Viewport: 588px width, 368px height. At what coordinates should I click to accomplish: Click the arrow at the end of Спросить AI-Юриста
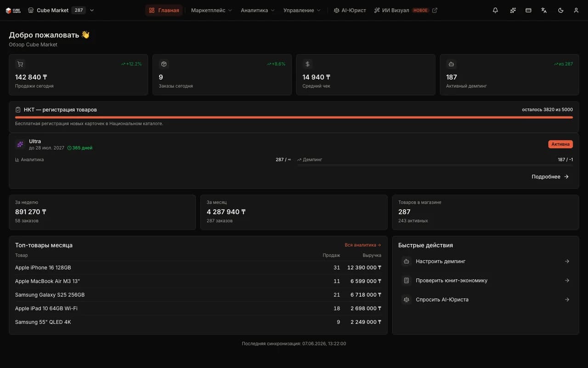(567, 299)
